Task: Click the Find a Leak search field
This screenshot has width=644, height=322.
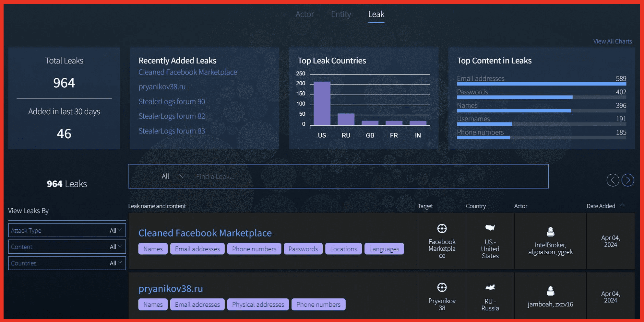Action: (x=370, y=177)
